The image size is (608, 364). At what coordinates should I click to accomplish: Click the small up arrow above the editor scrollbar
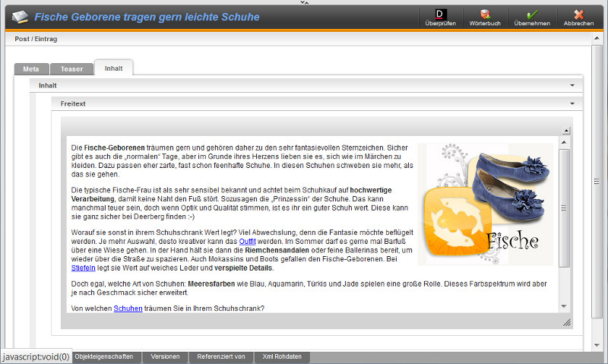565,131
